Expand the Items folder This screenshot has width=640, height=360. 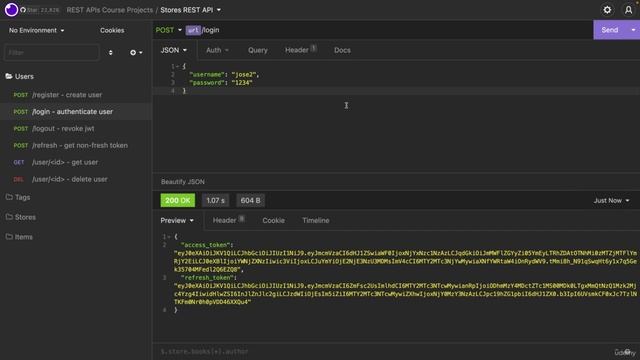(x=19, y=237)
